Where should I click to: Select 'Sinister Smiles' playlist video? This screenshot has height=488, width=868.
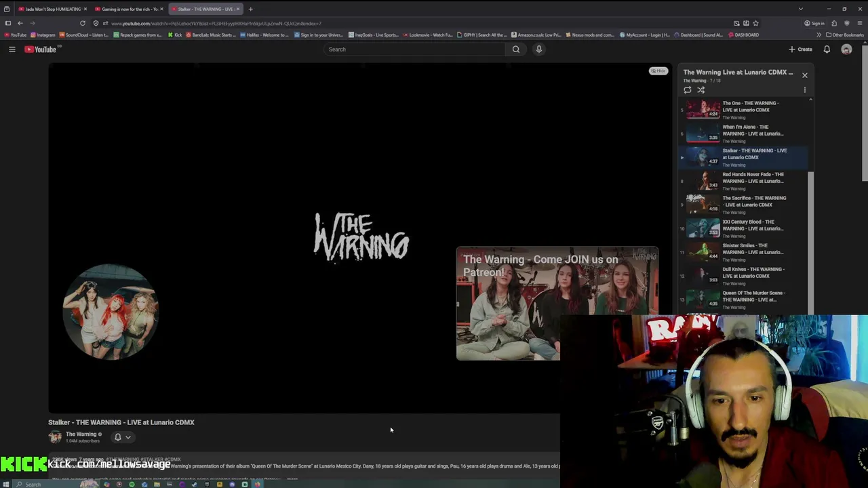coord(744,251)
